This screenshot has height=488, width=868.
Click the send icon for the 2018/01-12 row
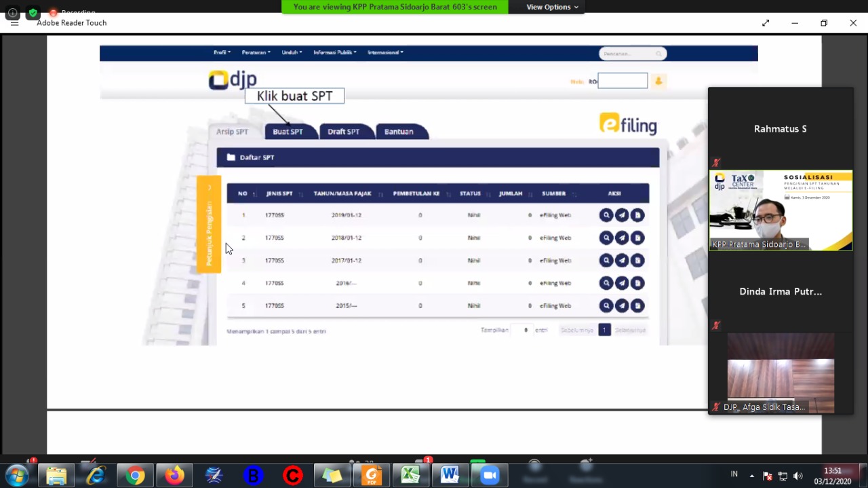point(622,238)
